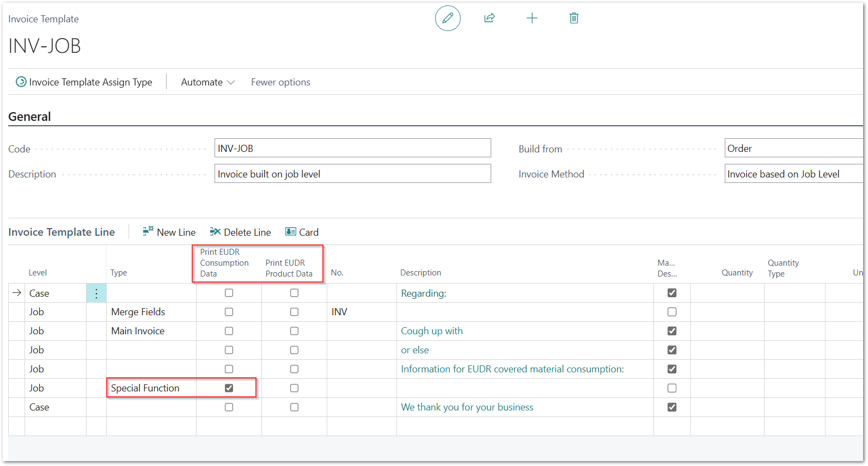Check Print EUDR Product Data for Merge Fields row
Viewport: 868px width, 466px height.
pos(294,312)
